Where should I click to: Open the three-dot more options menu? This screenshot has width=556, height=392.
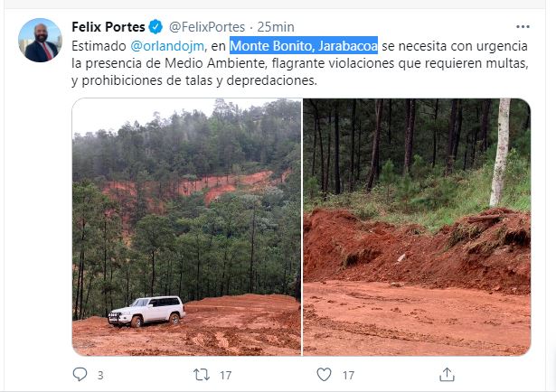click(523, 27)
